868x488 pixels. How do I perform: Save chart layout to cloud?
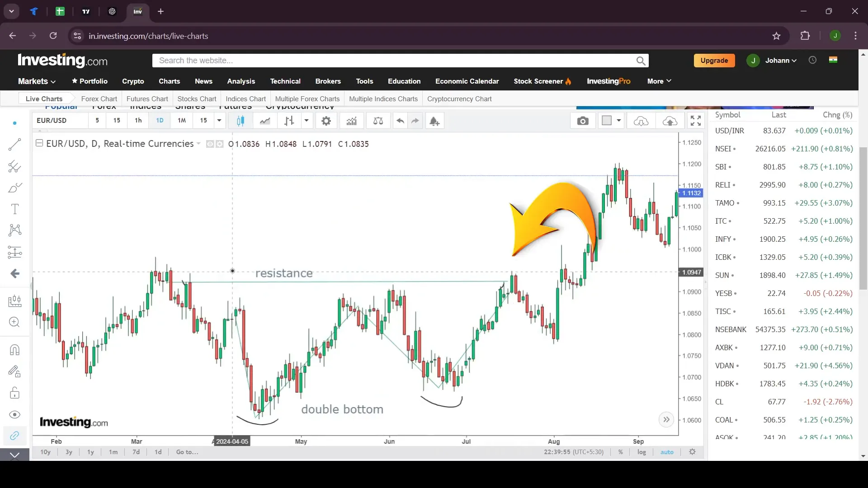[x=670, y=121]
